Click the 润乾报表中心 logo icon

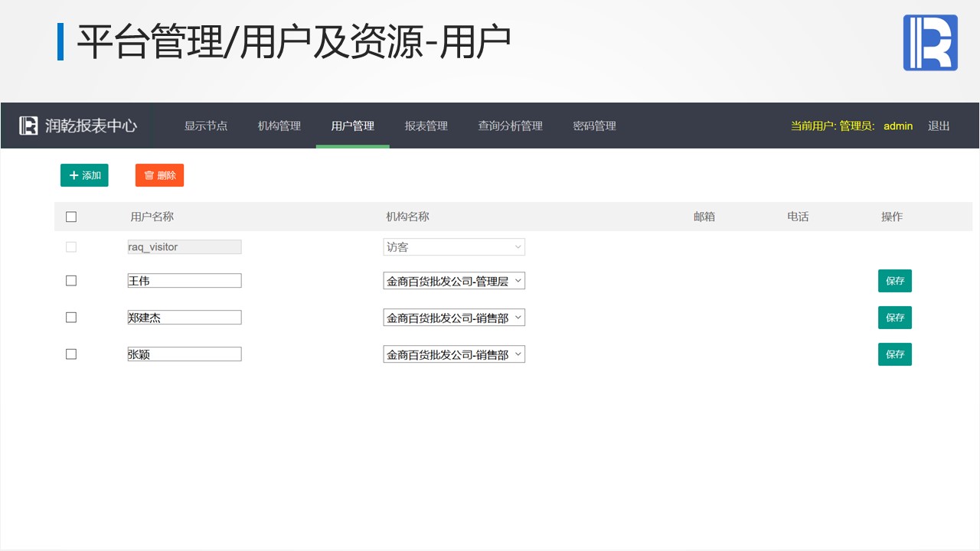click(x=28, y=126)
